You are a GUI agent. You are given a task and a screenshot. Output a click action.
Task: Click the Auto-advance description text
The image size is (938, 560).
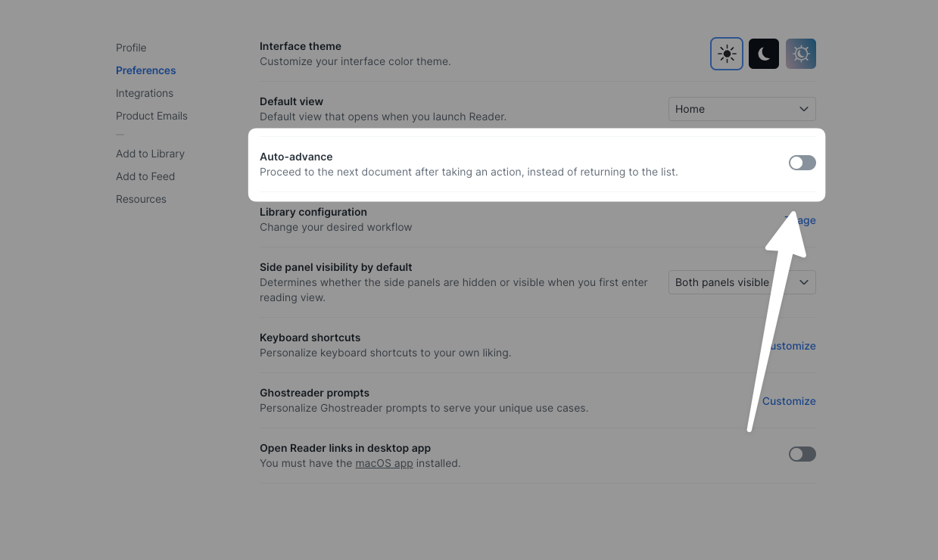469,172
